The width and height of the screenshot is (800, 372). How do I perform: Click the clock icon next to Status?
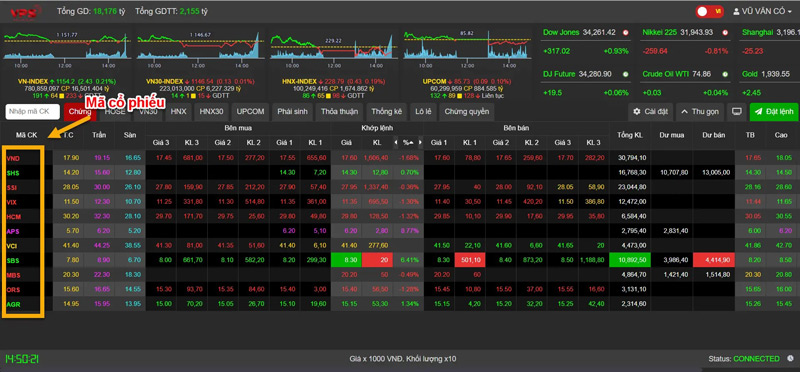pos(790,359)
